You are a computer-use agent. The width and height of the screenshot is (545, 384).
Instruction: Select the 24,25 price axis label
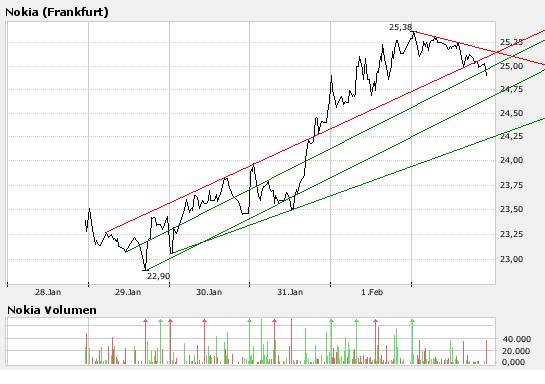coord(511,136)
